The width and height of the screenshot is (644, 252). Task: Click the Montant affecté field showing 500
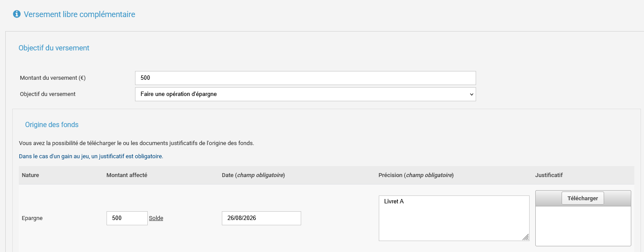pyautogui.click(x=127, y=218)
